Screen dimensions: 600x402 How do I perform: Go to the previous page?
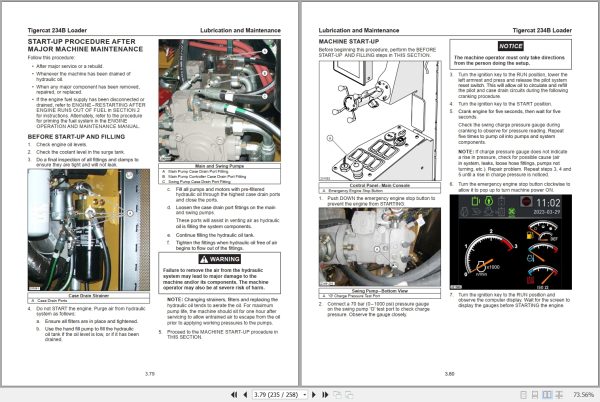pos(245,394)
